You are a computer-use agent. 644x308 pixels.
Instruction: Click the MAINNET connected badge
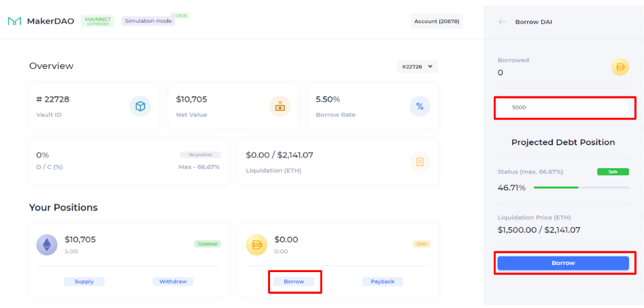98,21
